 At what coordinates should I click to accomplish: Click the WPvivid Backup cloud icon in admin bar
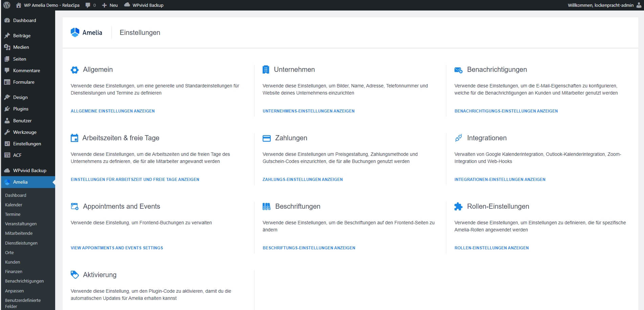tap(127, 5)
